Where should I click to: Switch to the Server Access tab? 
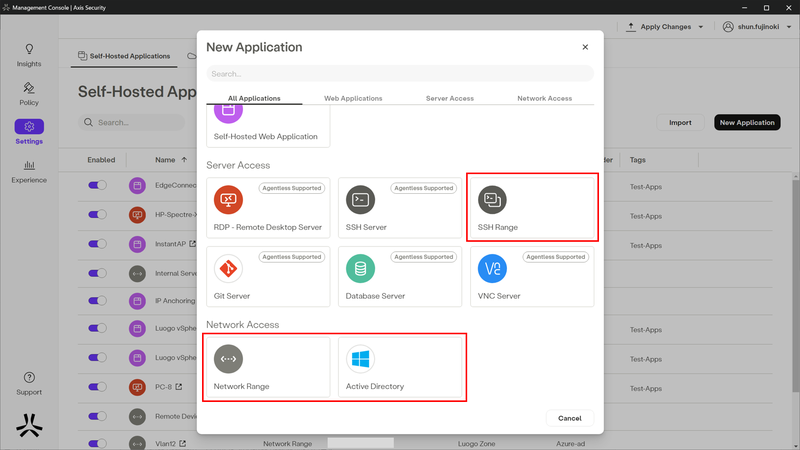(449, 98)
